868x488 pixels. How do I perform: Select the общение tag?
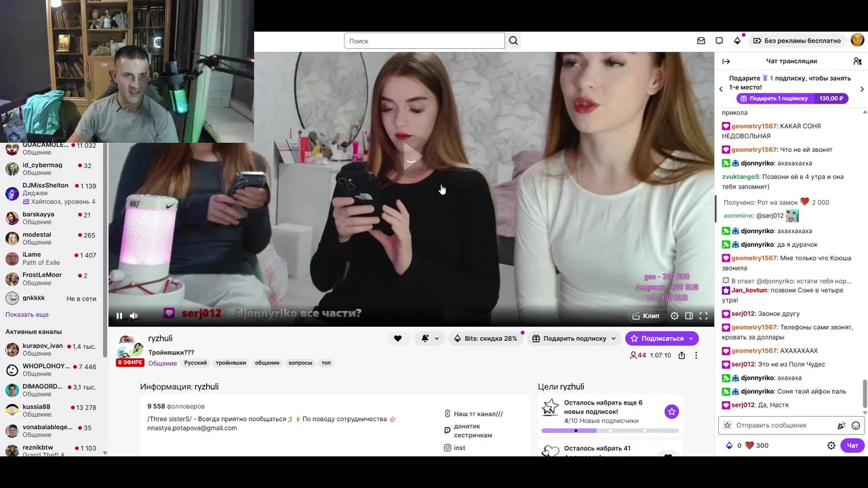tap(267, 363)
